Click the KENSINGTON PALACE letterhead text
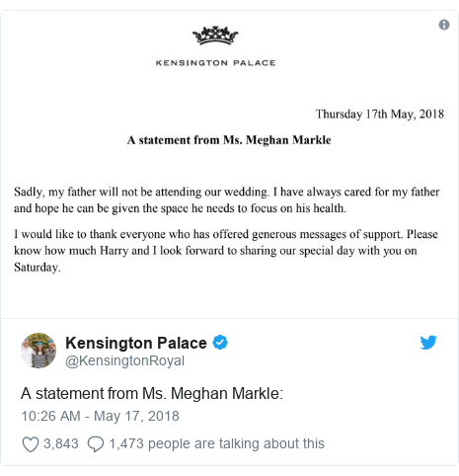 [x=215, y=63]
